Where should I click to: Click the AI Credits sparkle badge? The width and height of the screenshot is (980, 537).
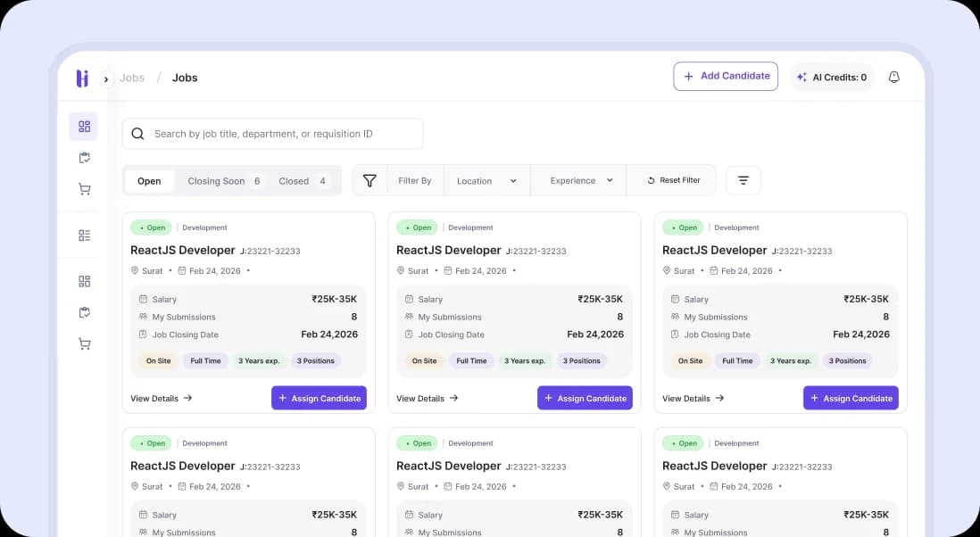pos(832,78)
